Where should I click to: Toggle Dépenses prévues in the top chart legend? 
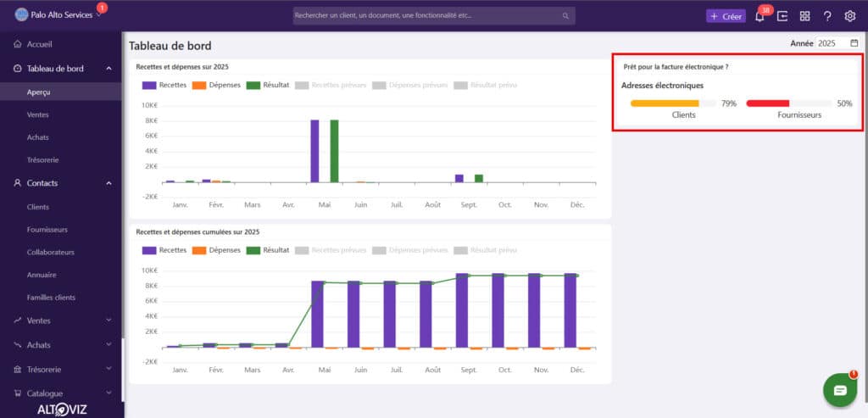(x=411, y=85)
